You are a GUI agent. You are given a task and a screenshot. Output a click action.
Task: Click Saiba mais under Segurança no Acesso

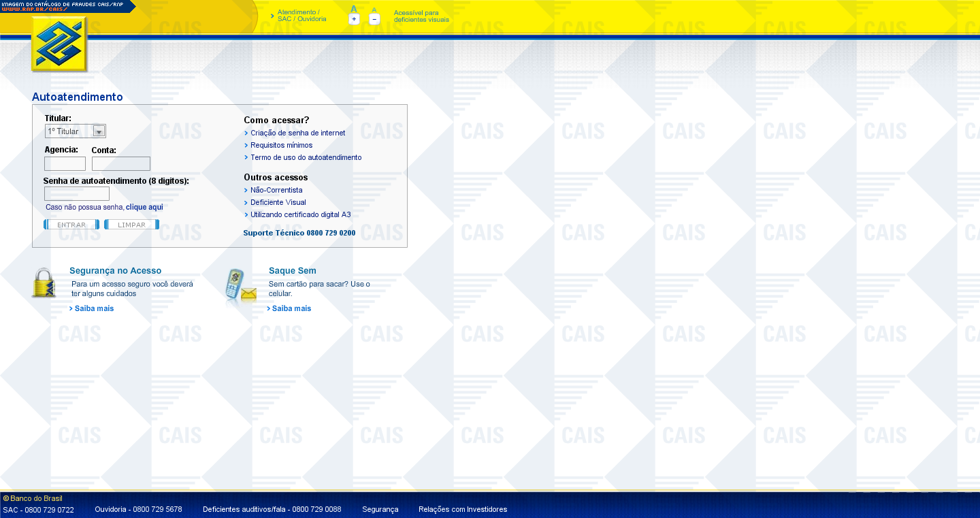[94, 309]
